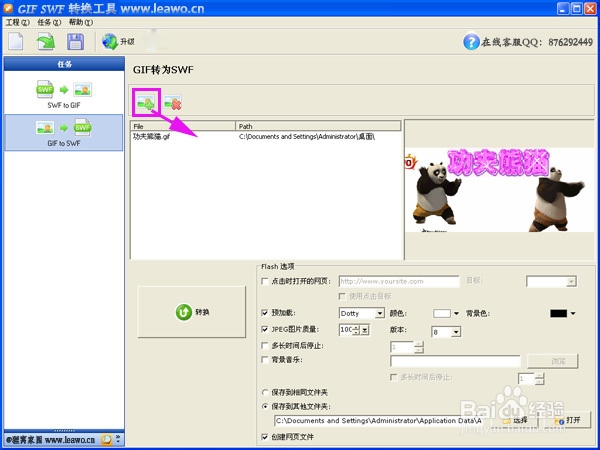This screenshot has height=450, width=600.
Task: Click the background music path field
Action: pos(455,361)
